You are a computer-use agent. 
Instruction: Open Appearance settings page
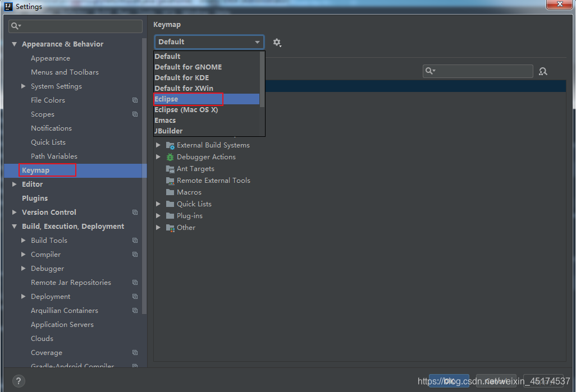pos(51,58)
